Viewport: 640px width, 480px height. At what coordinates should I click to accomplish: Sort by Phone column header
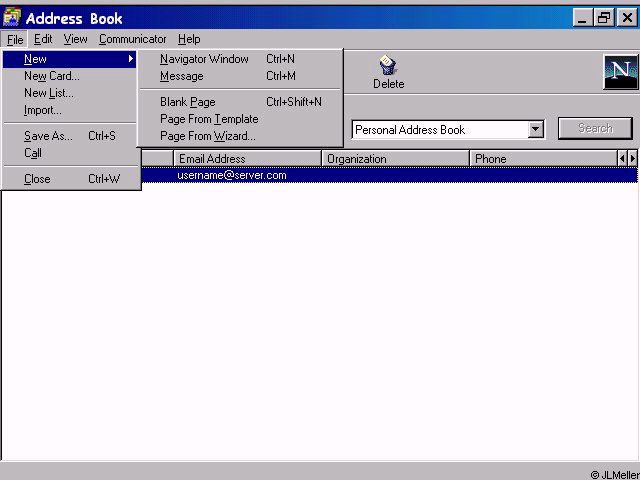543,158
